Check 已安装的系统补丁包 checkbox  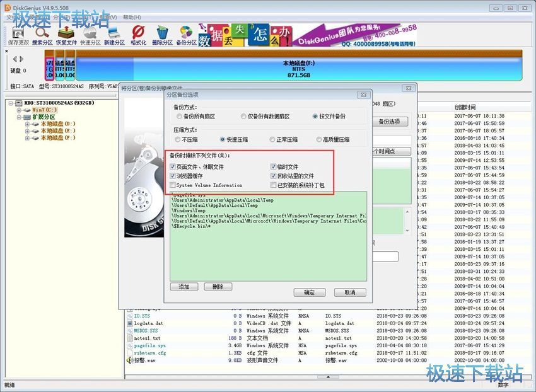point(273,185)
